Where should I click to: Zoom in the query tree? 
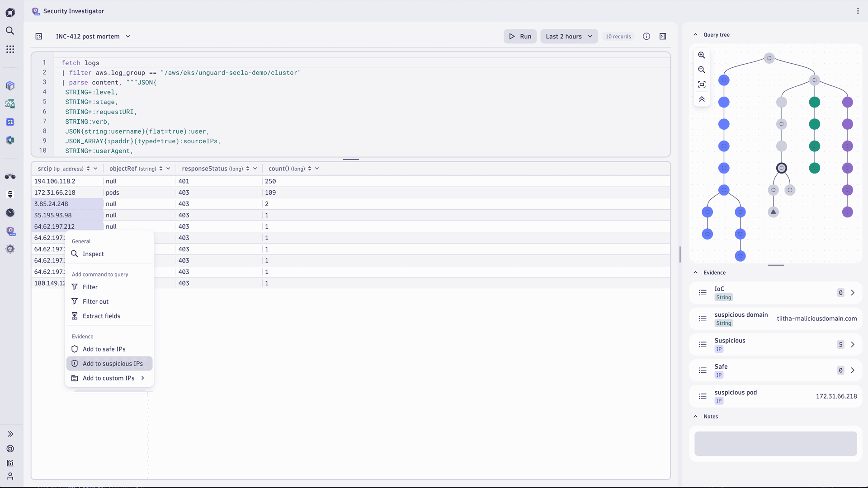pos(702,55)
